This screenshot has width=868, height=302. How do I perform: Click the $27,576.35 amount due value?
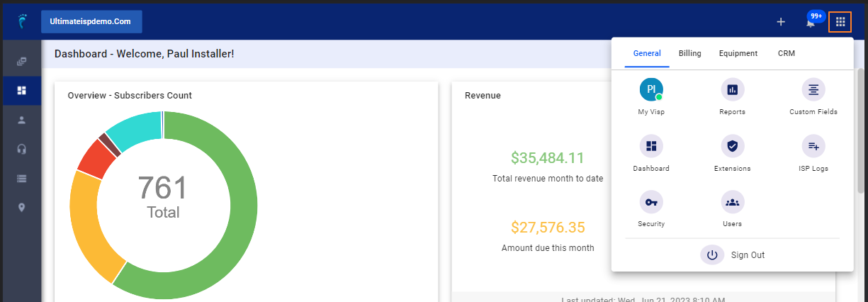(548, 228)
